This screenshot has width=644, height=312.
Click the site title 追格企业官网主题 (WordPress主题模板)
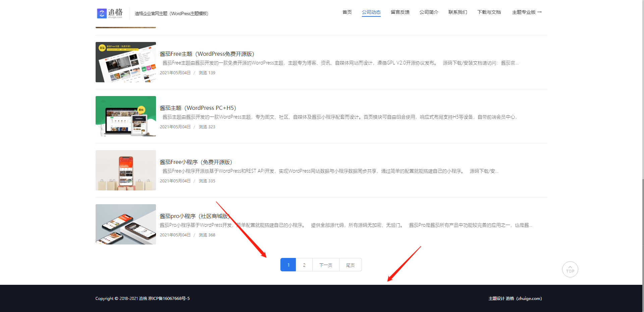pos(171,13)
